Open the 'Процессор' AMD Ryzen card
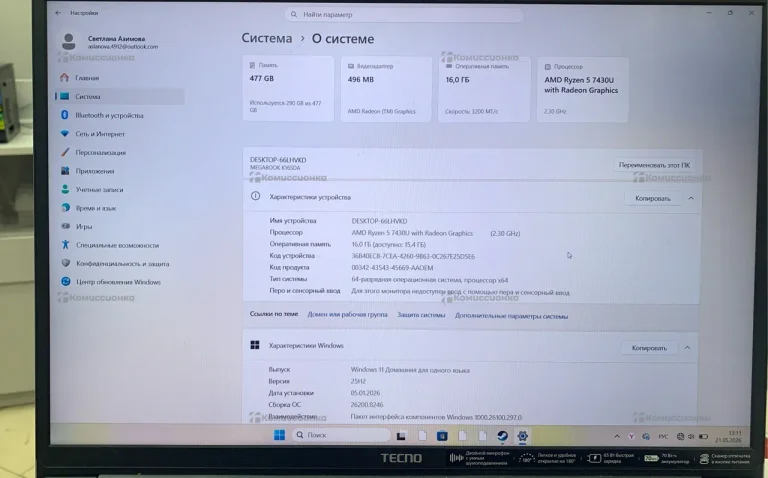Viewport: 768px width, 478px height. click(583, 90)
